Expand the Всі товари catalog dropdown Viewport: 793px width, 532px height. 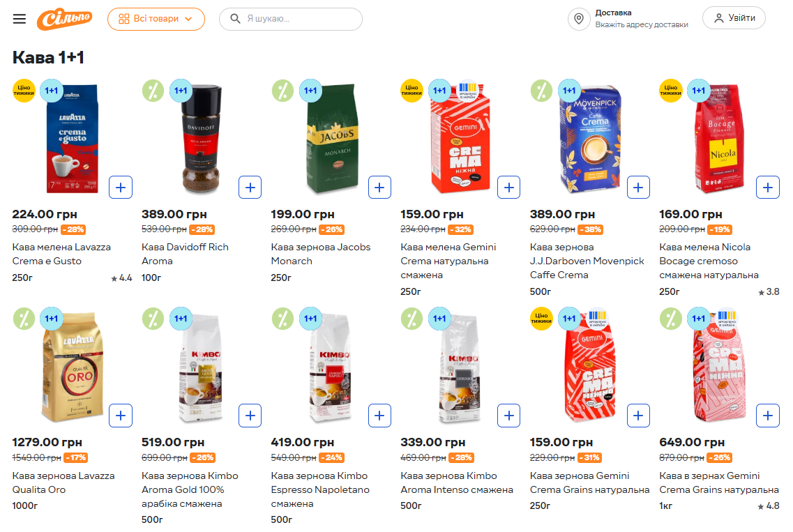click(x=156, y=19)
